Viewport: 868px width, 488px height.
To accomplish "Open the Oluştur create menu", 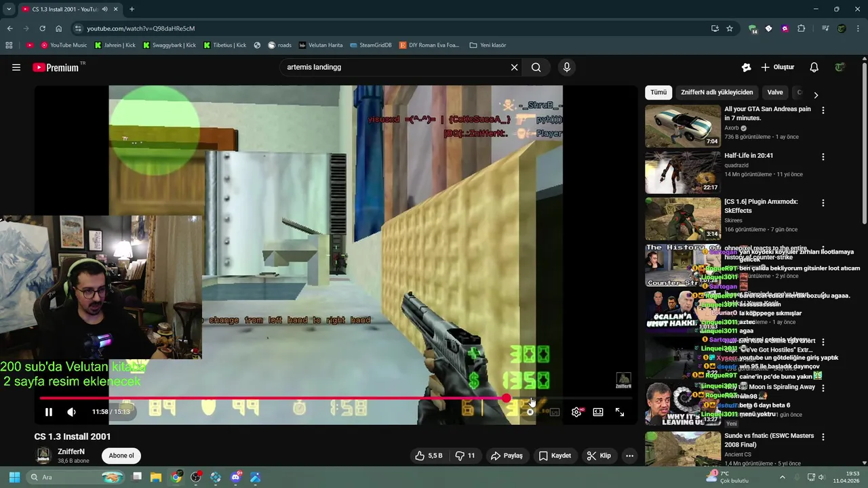I will coord(777,67).
